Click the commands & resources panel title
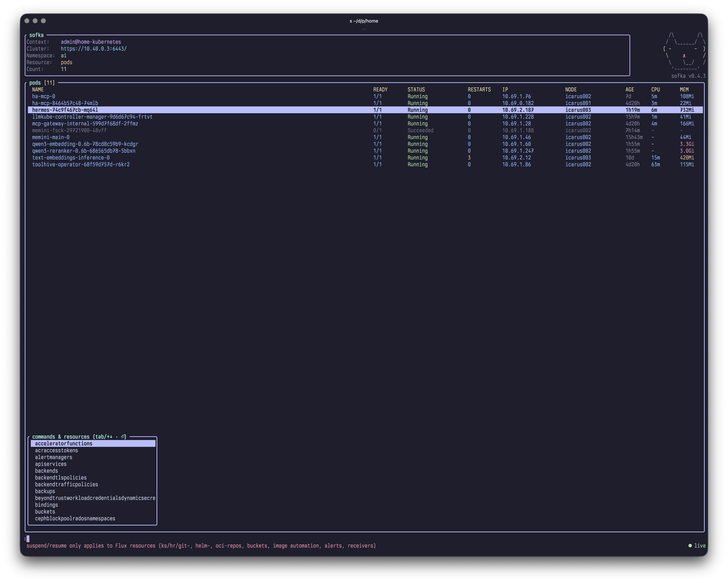728x583 pixels. pyautogui.click(x=79, y=437)
